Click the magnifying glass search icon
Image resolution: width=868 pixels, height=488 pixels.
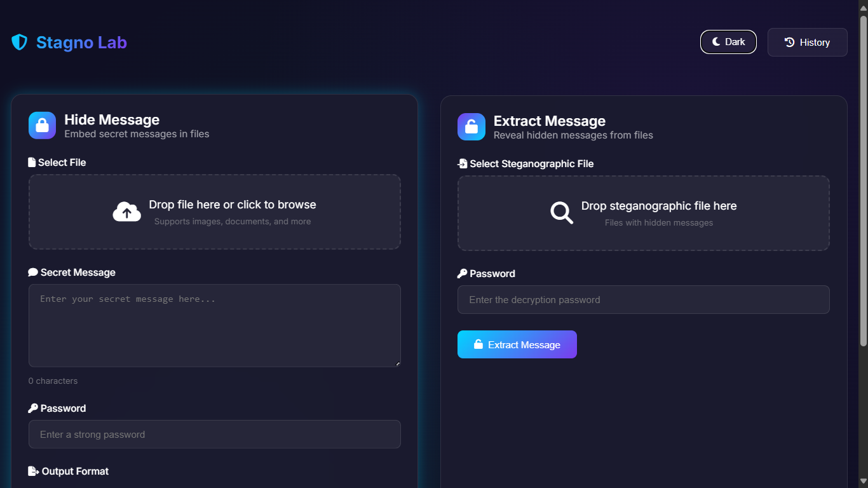click(562, 213)
